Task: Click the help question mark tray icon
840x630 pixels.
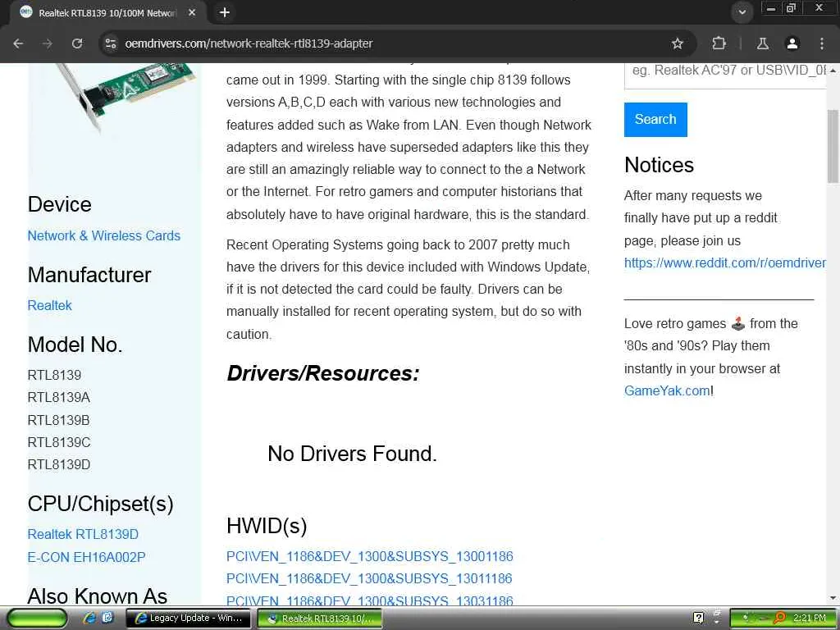Action: click(x=699, y=619)
